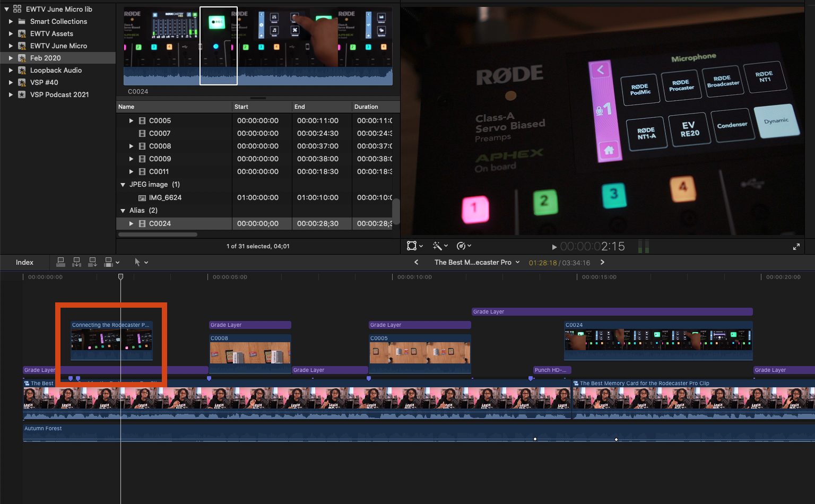This screenshot has width=815, height=504.
Task: Click the film icon beside C0009
Action: coord(142,159)
